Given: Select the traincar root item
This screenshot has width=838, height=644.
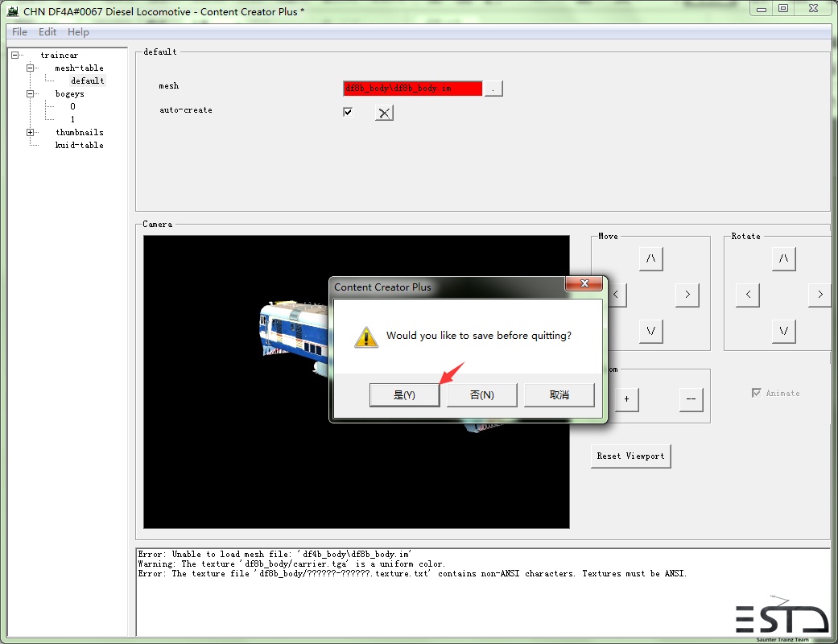Looking at the screenshot, I should tap(60, 55).
